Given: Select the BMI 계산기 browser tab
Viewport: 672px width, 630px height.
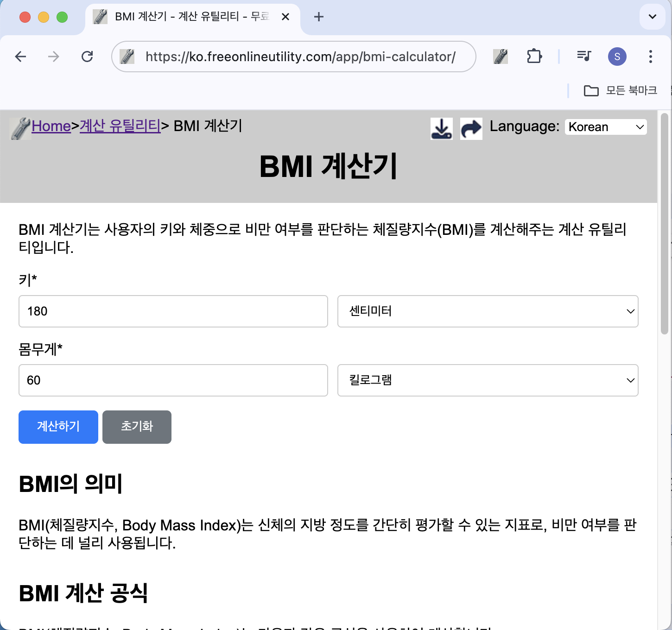Looking at the screenshot, I should click(192, 17).
